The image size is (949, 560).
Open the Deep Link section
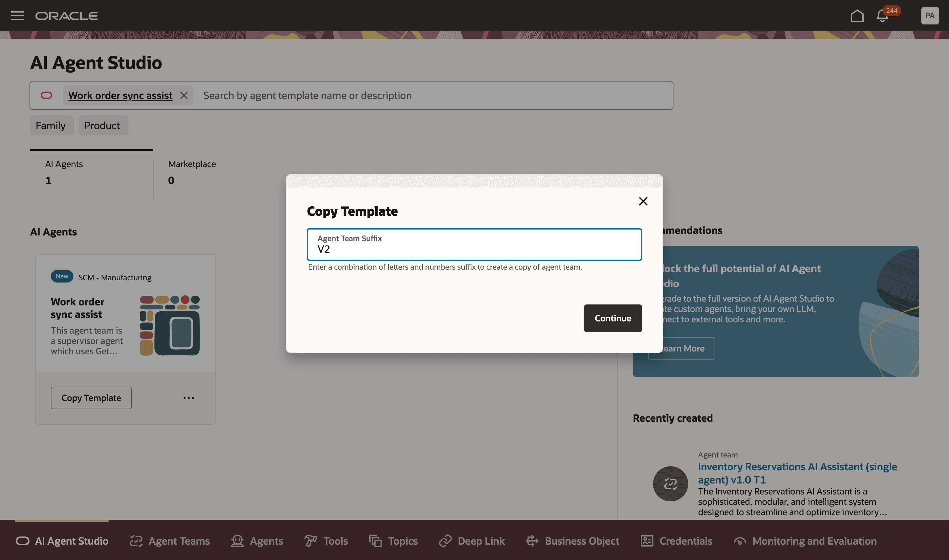pos(472,541)
